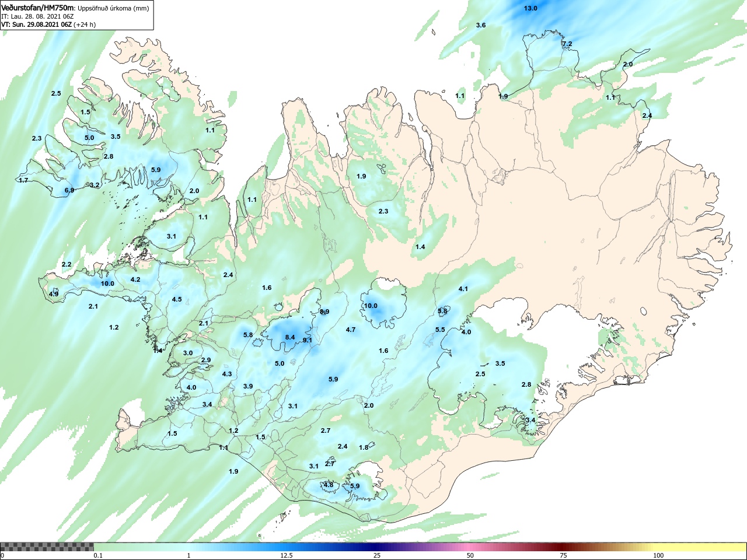Click the 3.2 precipitation value
Screen dimensions: 747x560
[x=95, y=185]
